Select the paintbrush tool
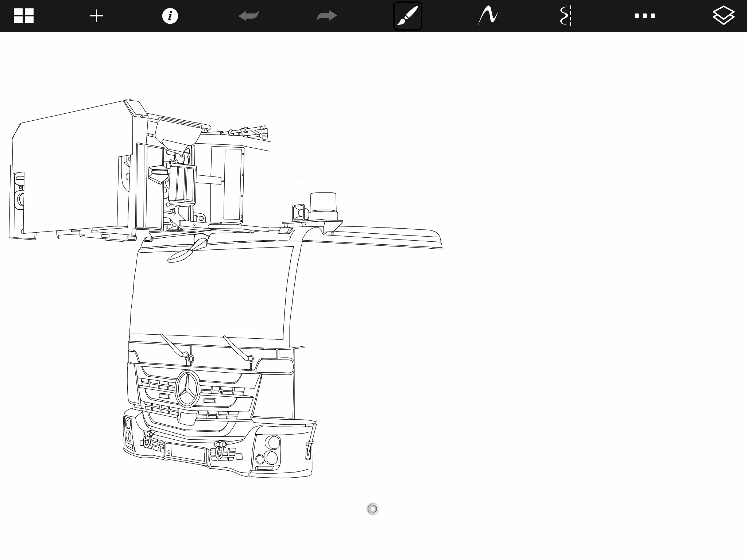The height and width of the screenshot is (560, 747). point(407,16)
